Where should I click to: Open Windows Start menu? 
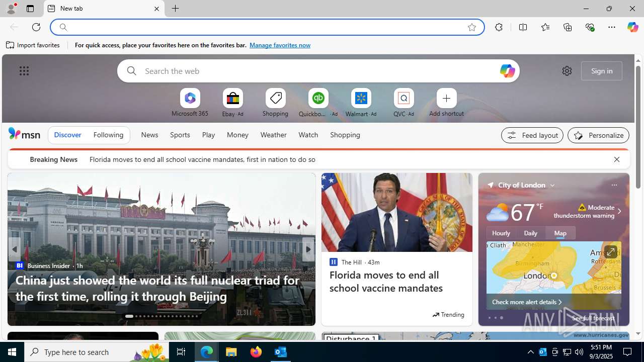(12, 352)
